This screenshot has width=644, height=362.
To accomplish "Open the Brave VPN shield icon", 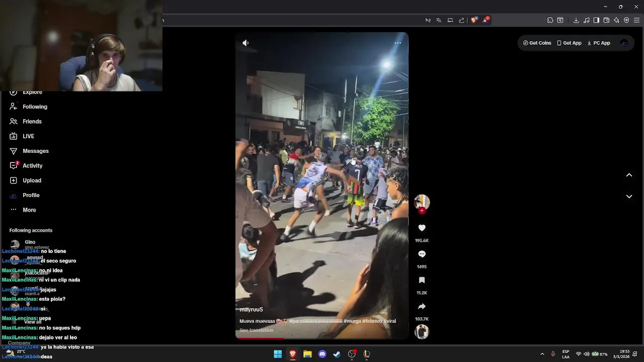I will [626, 20].
